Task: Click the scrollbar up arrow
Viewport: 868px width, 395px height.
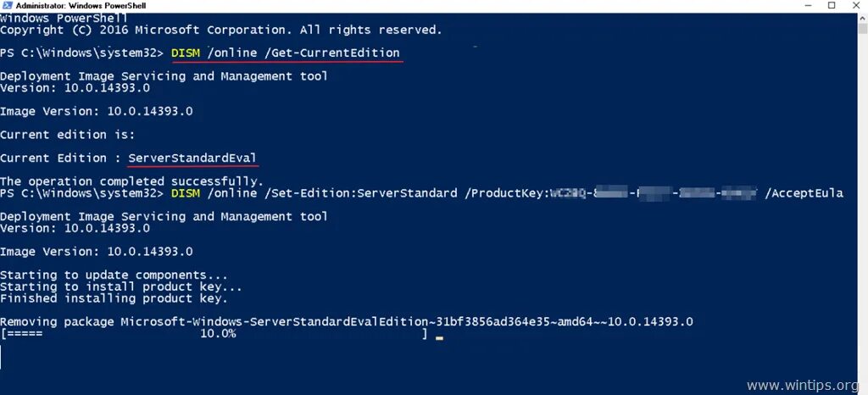Action: 863,17
